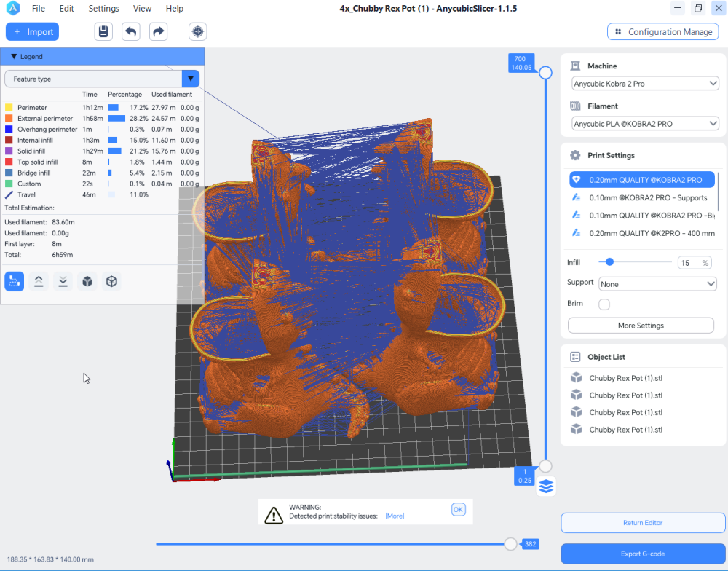Click the Top solid infill red swatch
Screen dimensions: 728x571
pyautogui.click(x=9, y=162)
